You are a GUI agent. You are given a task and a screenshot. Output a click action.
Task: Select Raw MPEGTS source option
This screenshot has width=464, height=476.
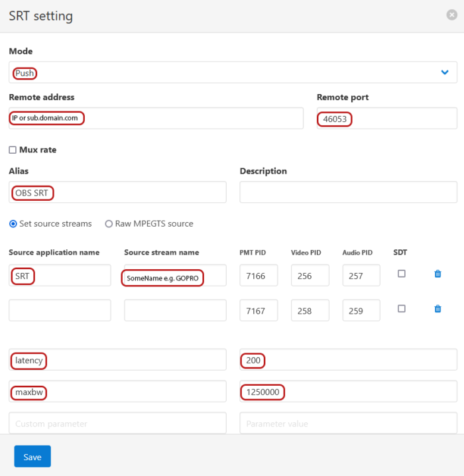pos(108,223)
